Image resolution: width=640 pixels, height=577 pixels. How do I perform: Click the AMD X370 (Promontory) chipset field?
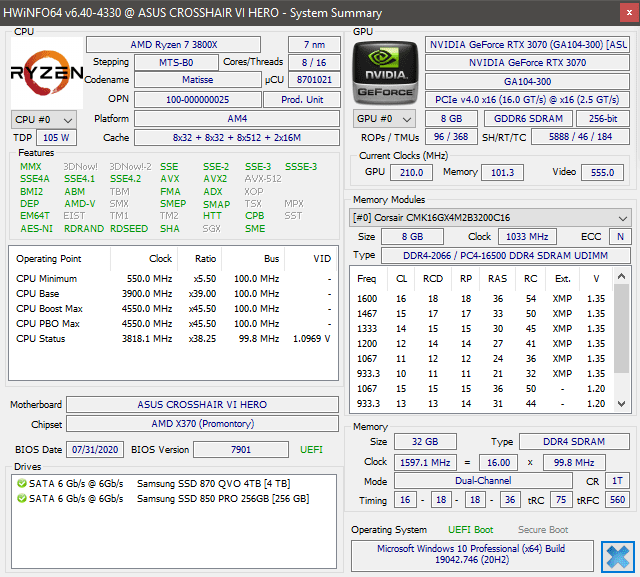pos(202,424)
